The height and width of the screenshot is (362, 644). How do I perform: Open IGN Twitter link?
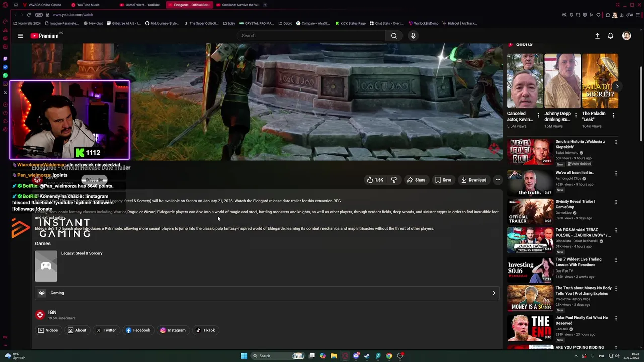coord(106,330)
